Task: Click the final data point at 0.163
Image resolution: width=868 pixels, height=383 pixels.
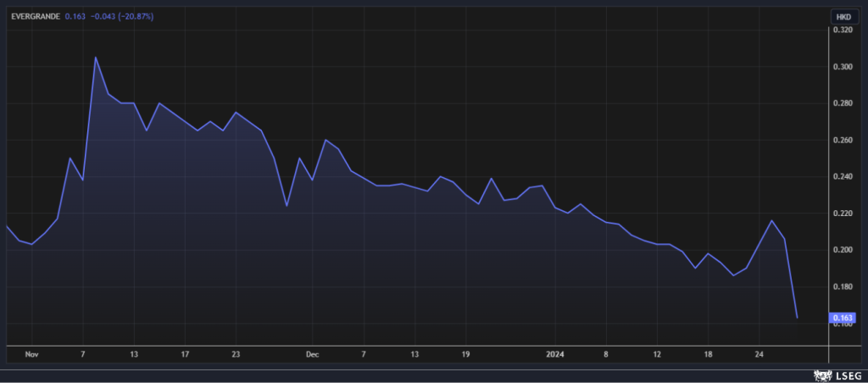Action: [797, 318]
